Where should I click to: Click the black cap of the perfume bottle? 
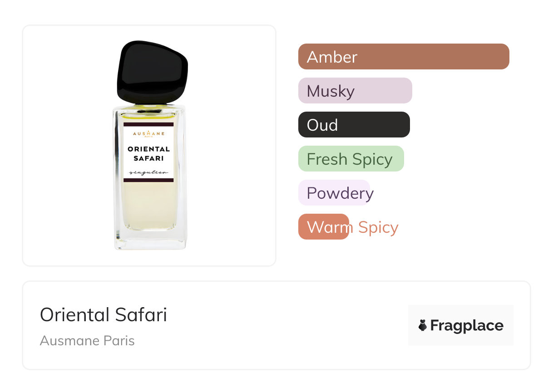coord(152,72)
